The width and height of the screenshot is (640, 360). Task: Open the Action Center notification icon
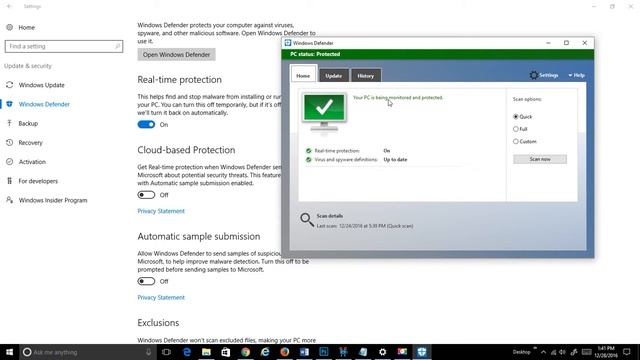627,352
